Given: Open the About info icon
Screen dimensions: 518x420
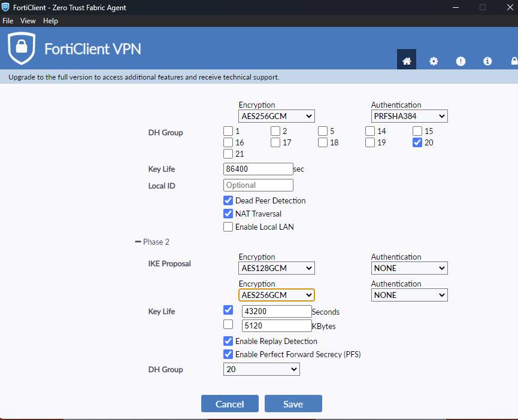Looking at the screenshot, I should pos(487,61).
